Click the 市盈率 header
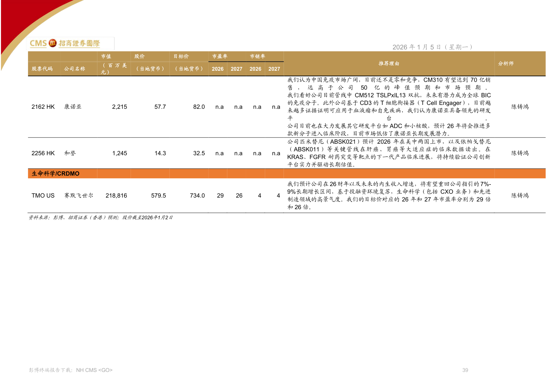The height and width of the screenshot is (392, 554). pos(220,56)
